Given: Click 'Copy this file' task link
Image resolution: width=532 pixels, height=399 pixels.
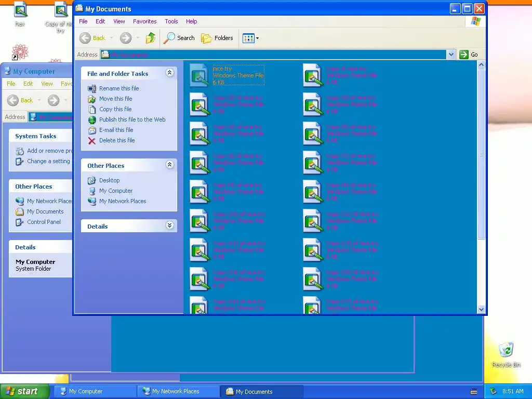Looking at the screenshot, I should (x=115, y=109).
